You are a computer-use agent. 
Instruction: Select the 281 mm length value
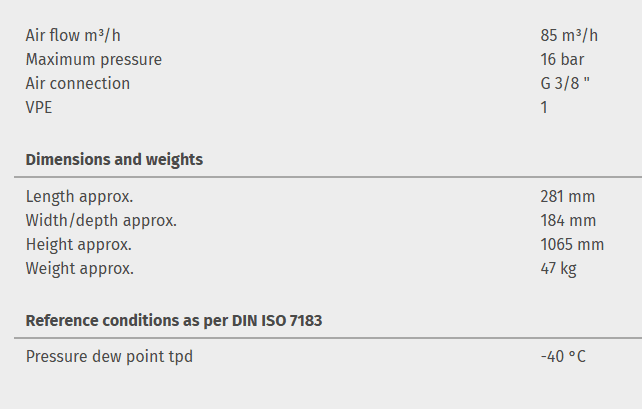(x=567, y=196)
